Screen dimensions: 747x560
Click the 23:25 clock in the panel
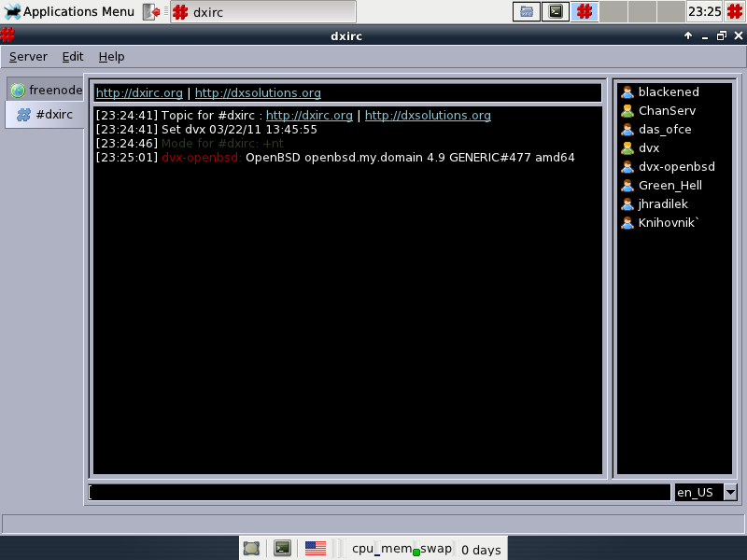705,11
